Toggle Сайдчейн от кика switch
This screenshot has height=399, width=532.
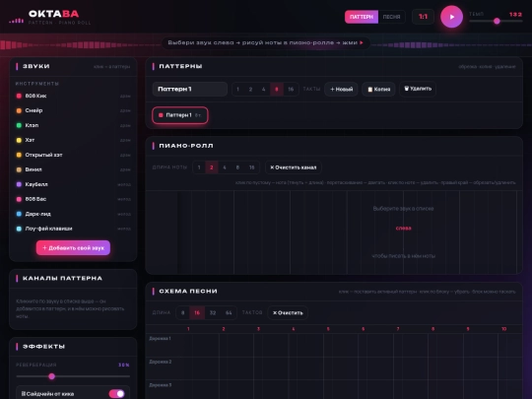116,393
